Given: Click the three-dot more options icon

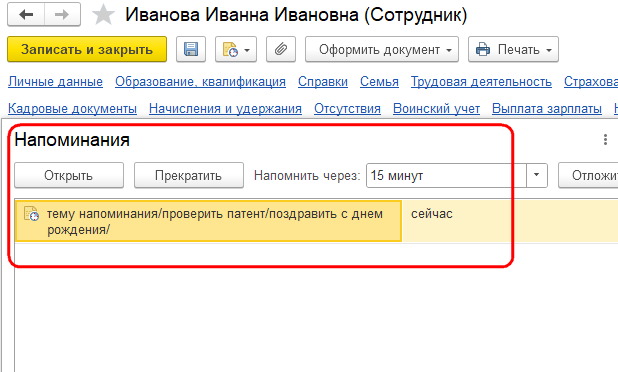Looking at the screenshot, I should pos(605,140).
